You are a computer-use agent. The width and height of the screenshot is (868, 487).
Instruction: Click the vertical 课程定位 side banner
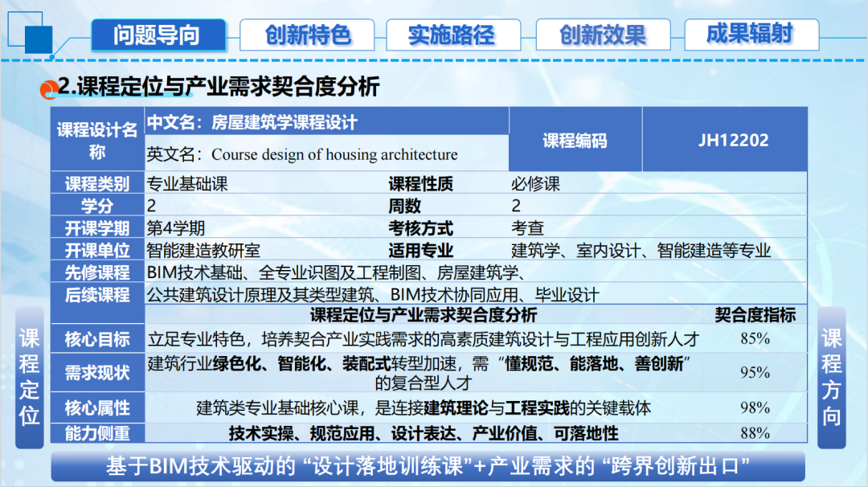click(30, 378)
